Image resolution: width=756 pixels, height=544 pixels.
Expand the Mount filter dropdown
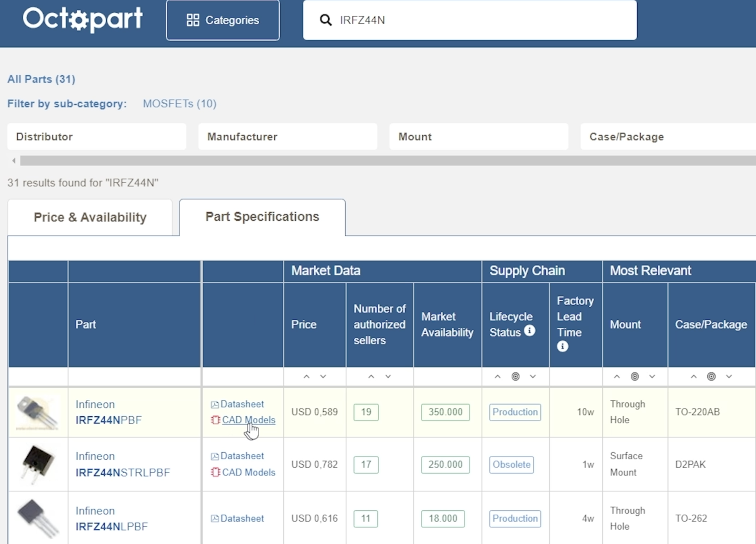point(479,137)
